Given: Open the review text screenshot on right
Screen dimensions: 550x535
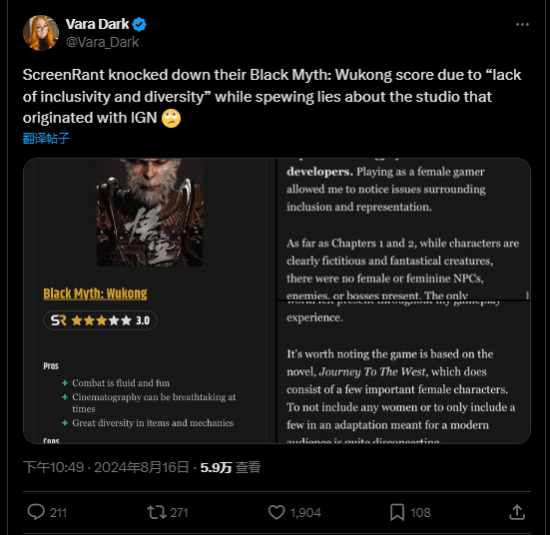Looking at the screenshot, I should point(403,301).
